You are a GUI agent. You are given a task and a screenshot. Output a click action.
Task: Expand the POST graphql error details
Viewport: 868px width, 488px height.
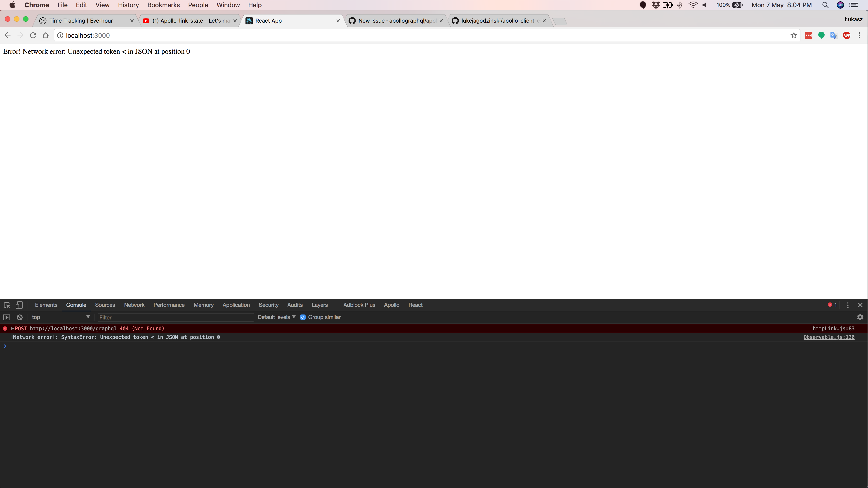[12, 329]
